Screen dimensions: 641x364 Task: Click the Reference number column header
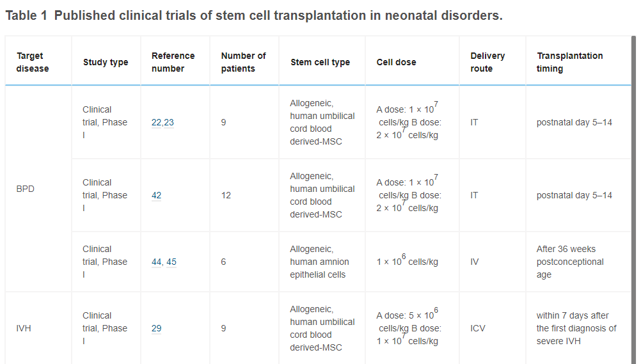(173, 62)
